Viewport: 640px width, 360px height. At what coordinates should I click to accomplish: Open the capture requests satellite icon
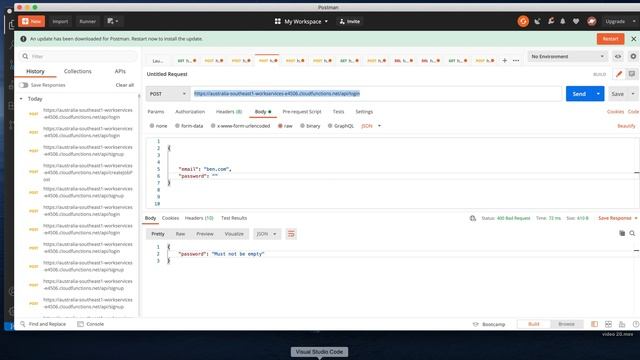(x=537, y=21)
